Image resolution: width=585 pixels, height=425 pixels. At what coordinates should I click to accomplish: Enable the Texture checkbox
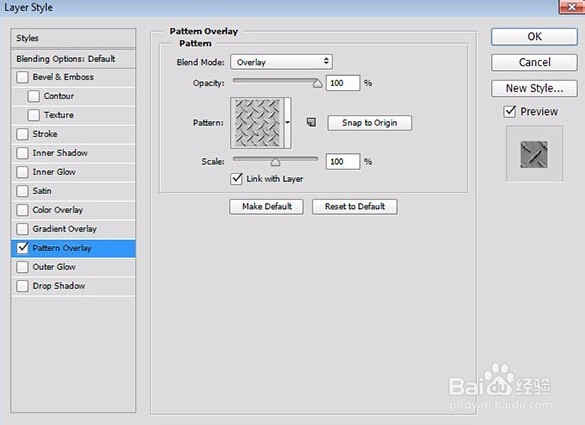[x=34, y=115]
